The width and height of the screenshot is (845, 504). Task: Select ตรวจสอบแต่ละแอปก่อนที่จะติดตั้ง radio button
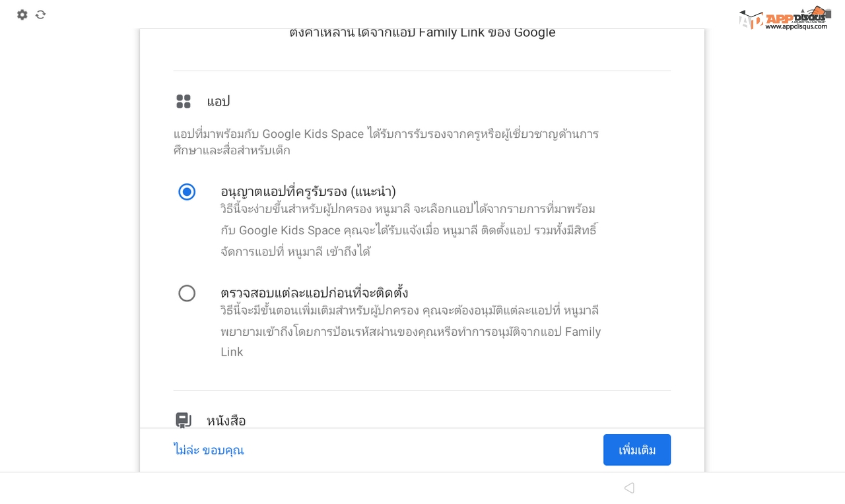pos(187,293)
